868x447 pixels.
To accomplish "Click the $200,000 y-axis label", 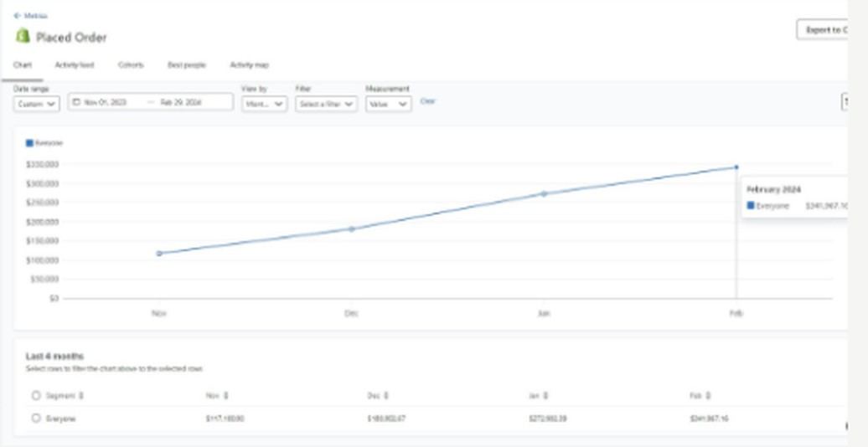I will pyautogui.click(x=42, y=222).
